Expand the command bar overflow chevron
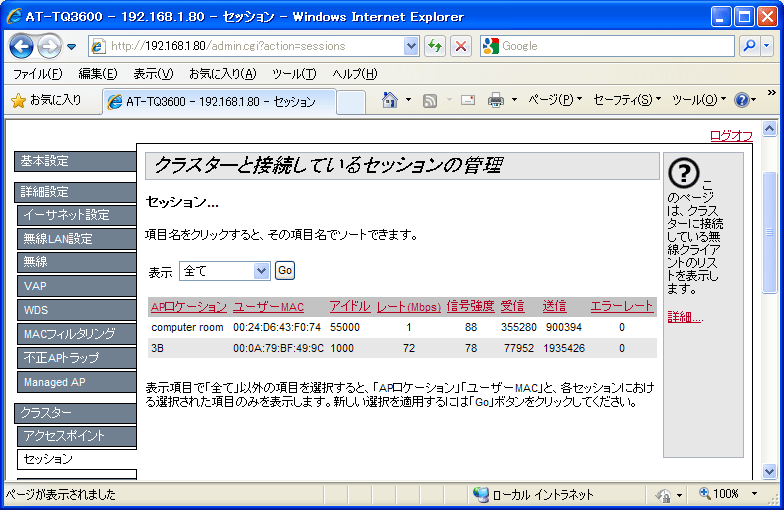The height and width of the screenshot is (510, 784). tap(772, 92)
